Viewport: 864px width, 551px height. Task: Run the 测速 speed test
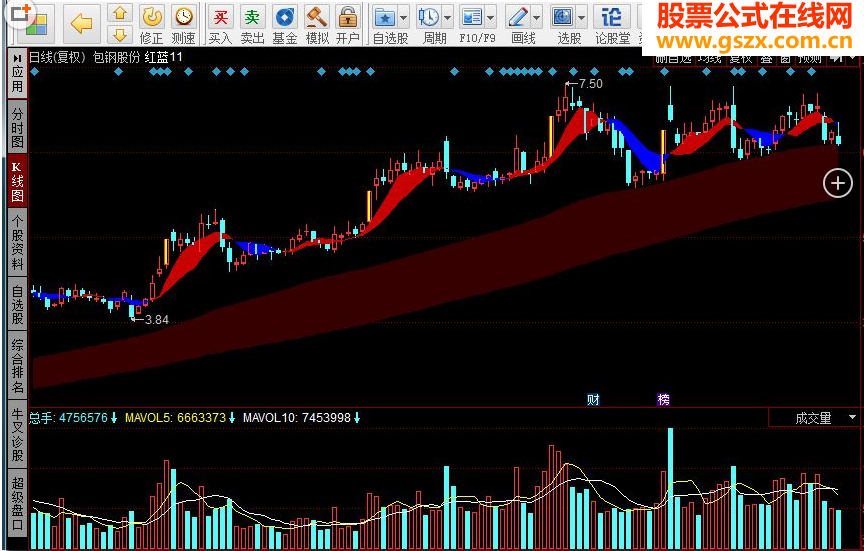click(183, 25)
